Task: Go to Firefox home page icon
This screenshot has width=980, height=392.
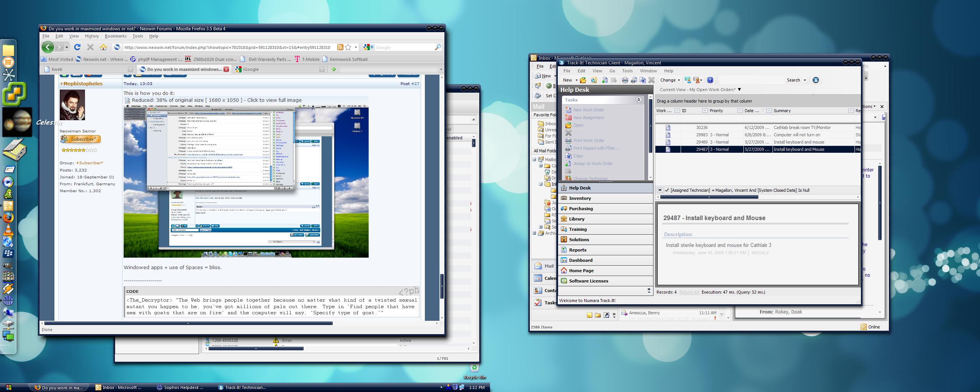Action: [x=103, y=47]
